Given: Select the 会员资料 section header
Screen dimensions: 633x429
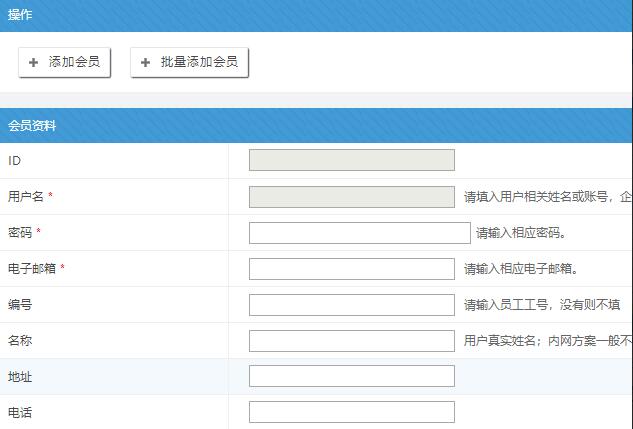Looking at the screenshot, I should [32, 126].
